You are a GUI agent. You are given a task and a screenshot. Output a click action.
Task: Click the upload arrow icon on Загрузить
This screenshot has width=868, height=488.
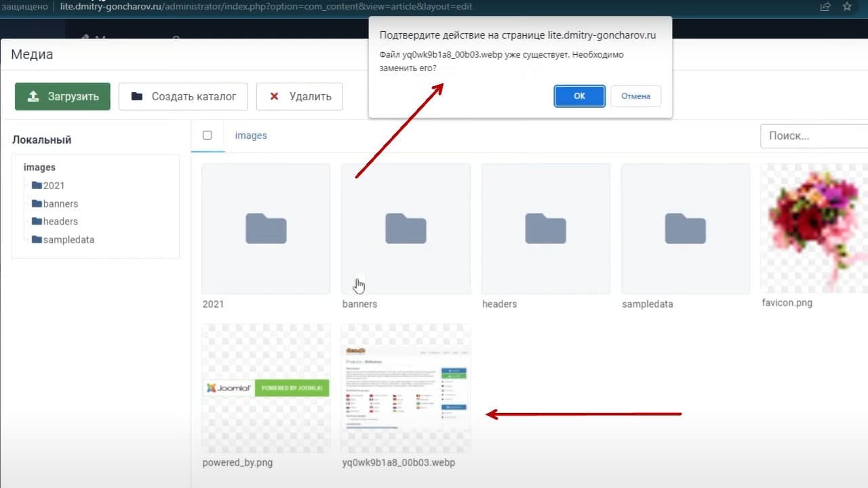pyautogui.click(x=33, y=96)
